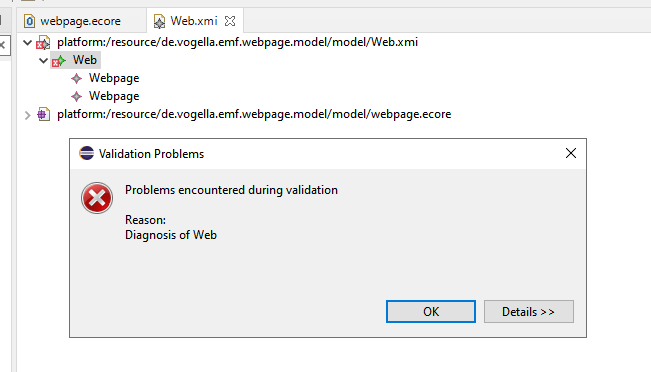Click the red error icon in the dialog
This screenshot has width=651, height=372.
97,198
